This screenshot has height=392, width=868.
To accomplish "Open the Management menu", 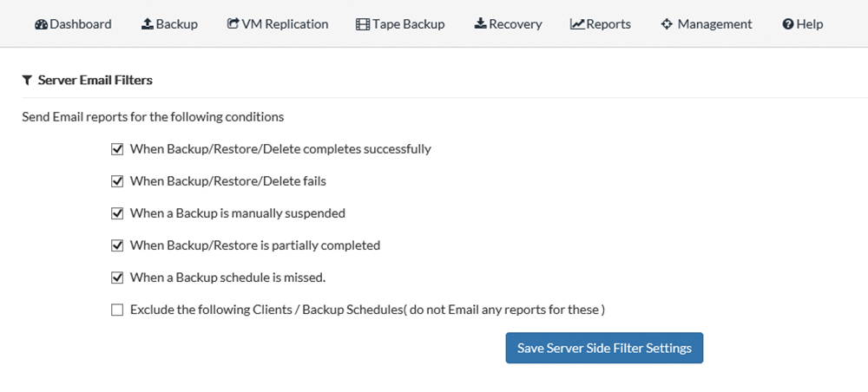I will coord(707,24).
